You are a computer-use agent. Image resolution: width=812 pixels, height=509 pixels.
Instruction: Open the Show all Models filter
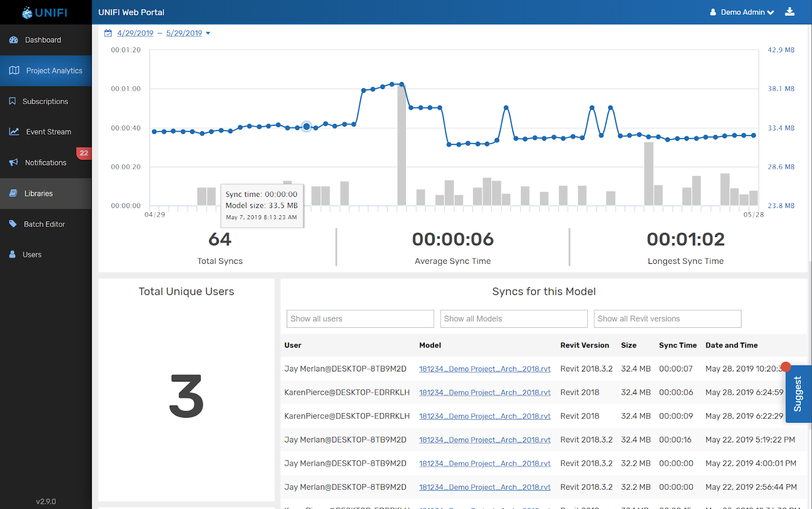[x=514, y=319]
